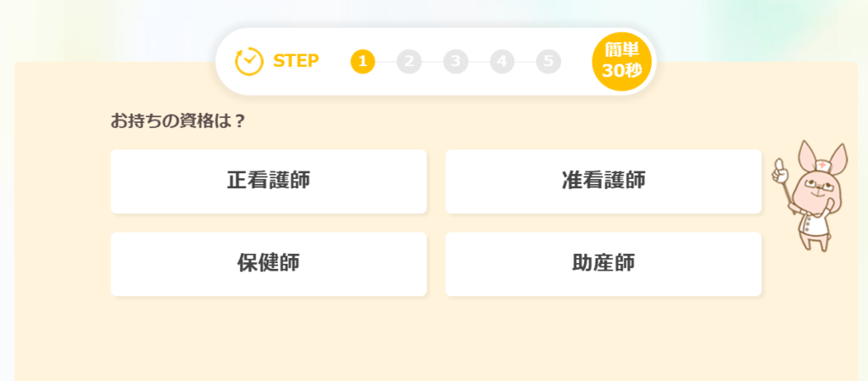Select the step 3 circle
Image resolution: width=868 pixels, height=381 pixels.
point(455,61)
